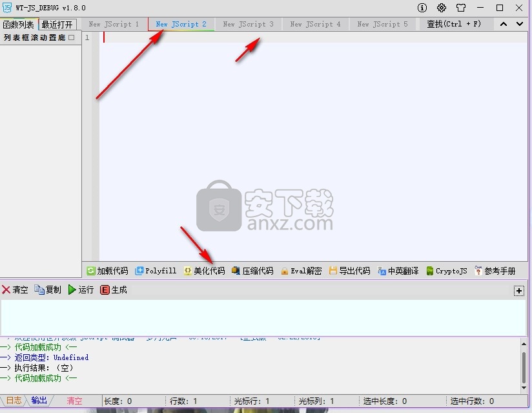The height and width of the screenshot is (413, 532).
Task: Click the 光标列: 1 status entry
Action: [316, 401]
